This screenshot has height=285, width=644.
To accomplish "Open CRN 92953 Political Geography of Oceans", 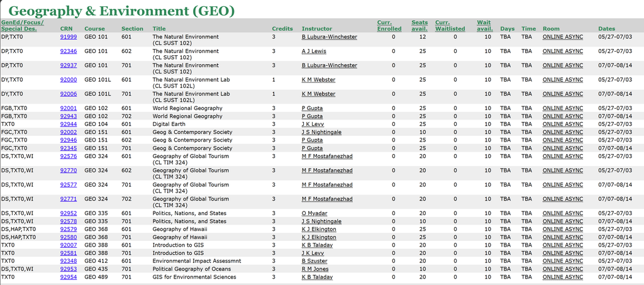I will [68, 269].
